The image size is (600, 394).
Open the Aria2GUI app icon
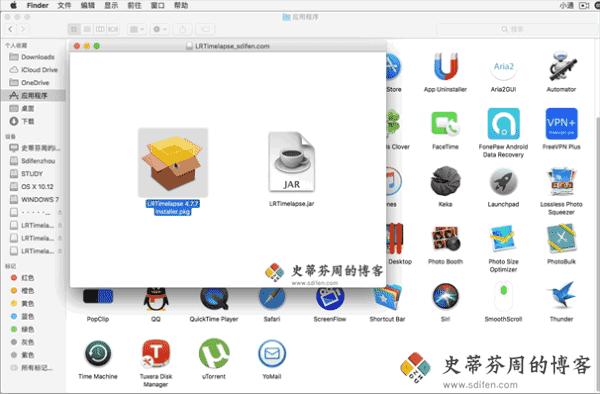coord(503,67)
